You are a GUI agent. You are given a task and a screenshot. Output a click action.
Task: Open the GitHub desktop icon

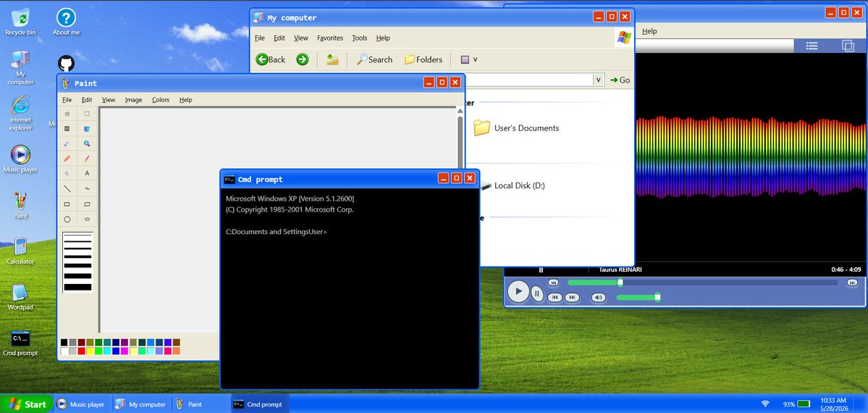coord(66,63)
